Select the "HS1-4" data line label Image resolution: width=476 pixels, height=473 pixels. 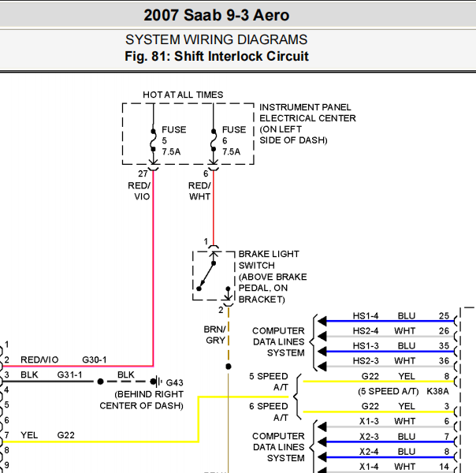point(366,316)
